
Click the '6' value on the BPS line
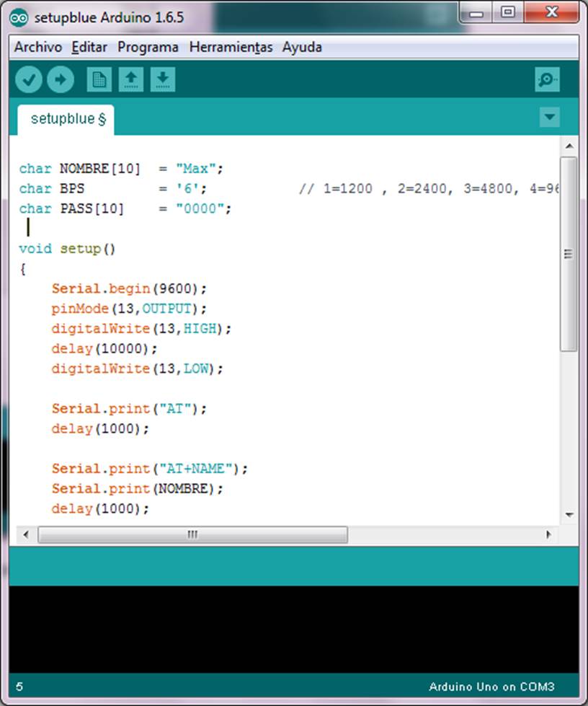click(187, 189)
